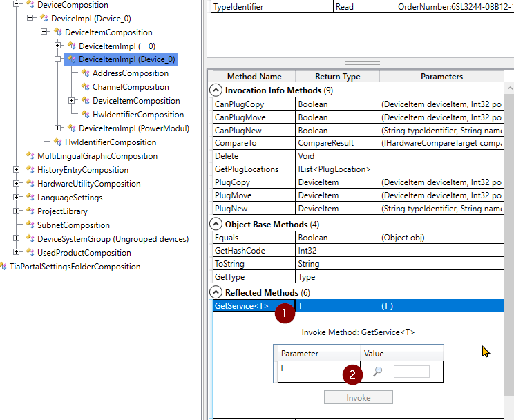Click the ProjectLibrary node icon
Screen dimensions: 514x420
click(x=30, y=211)
